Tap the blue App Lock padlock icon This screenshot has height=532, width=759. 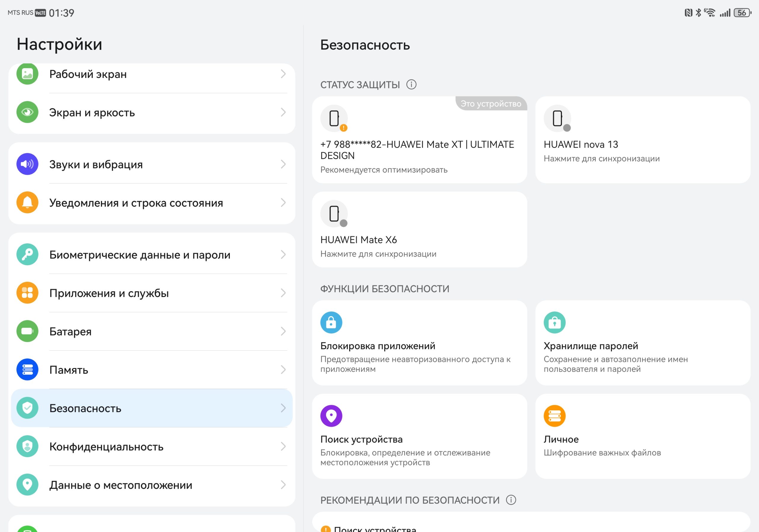[331, 322]
